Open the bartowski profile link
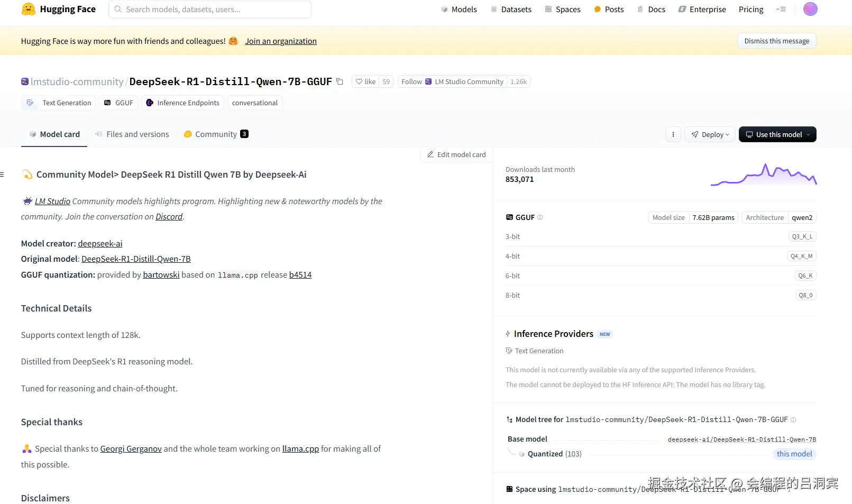This screenshot has width=852, height=504. click(x=161, y=274)
